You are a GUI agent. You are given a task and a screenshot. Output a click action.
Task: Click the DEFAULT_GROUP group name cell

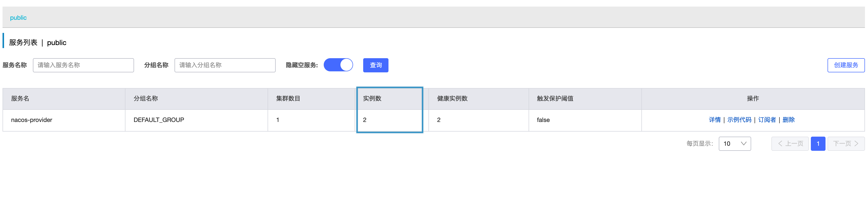(x=158, y=120)
